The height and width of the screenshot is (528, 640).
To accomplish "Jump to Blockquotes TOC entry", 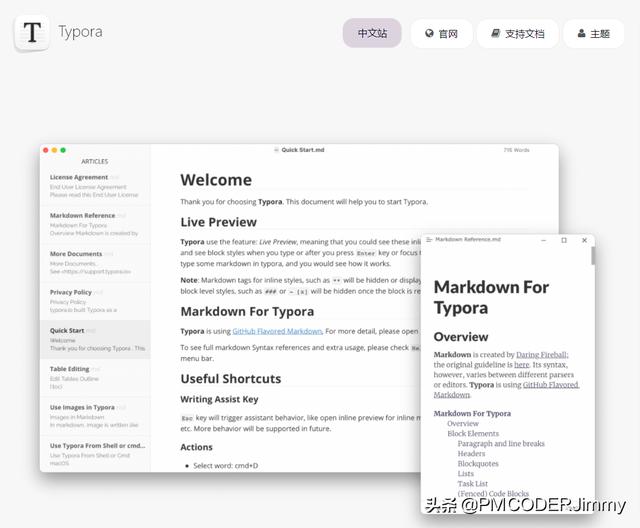I will coord(478,464).
